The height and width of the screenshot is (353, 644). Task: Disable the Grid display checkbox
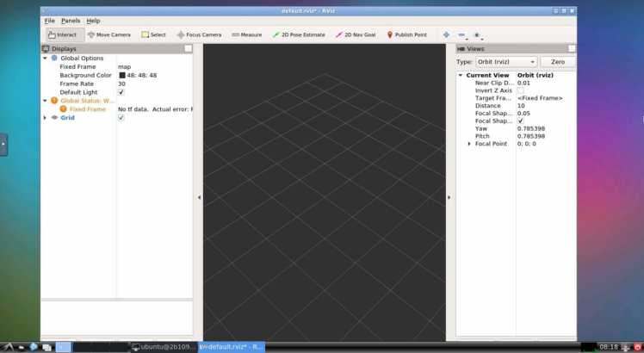(x=121, y=118)
